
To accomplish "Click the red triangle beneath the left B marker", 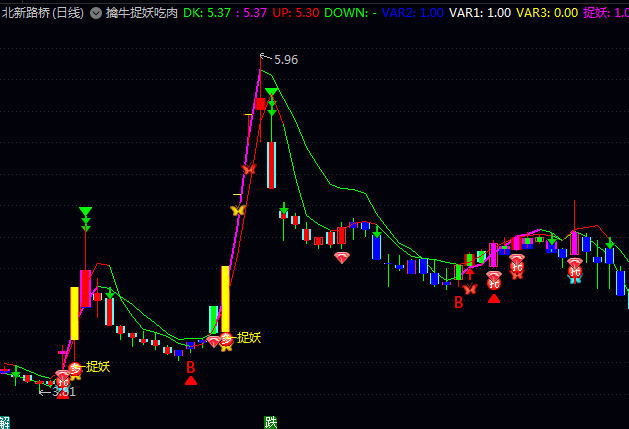I will (x=191, y=380).
